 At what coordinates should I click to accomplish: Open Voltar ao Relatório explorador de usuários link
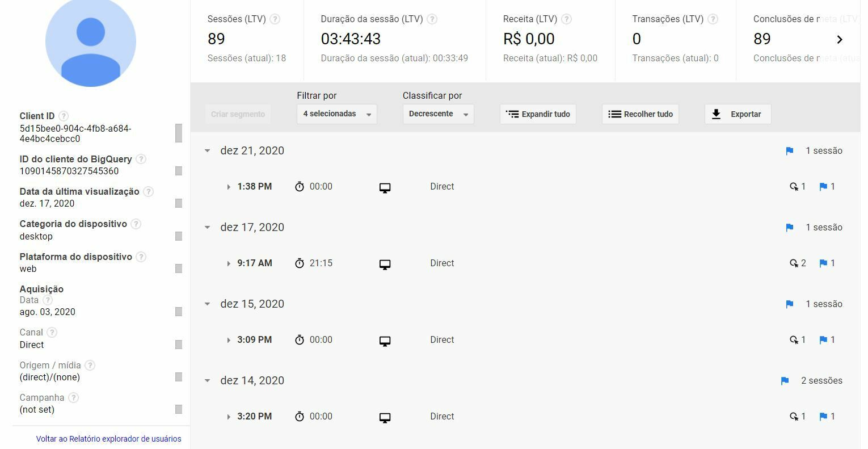click(109, 439)
